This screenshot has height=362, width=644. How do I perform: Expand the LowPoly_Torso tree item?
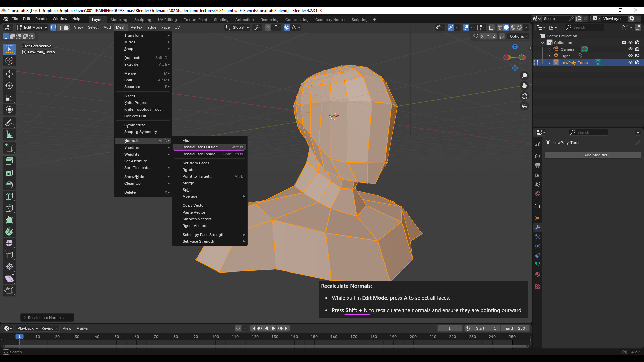pos(549,63)
